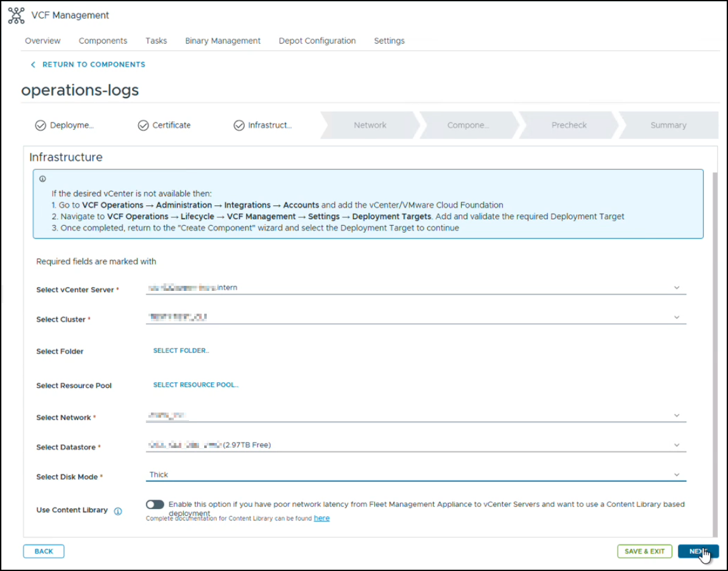Image resolution: width=728 pixels, height=571 pixels.
Task: Switch to the Overview tab
Action: (x=42, y=41)
